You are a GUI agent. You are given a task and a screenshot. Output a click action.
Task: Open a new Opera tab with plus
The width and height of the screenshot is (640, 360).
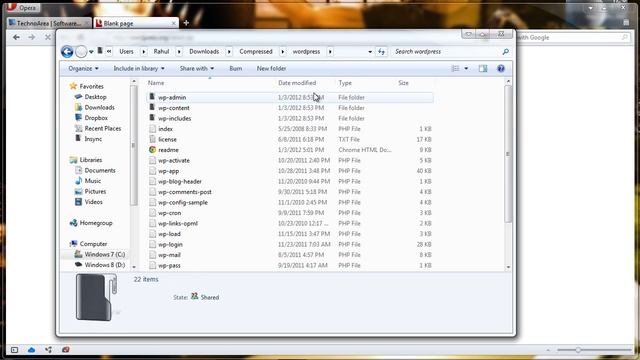point(186,23)
